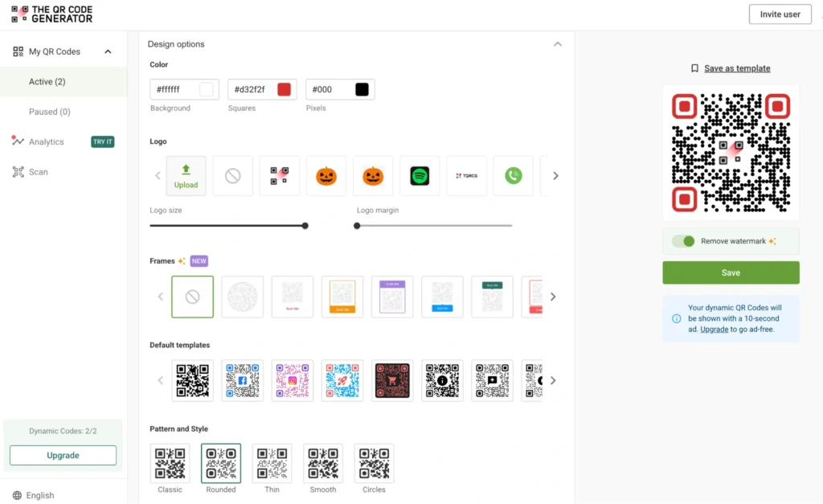Select the Thin pattern style
Image resolution: width=823 pixels, height=504 pixels.
click(x=272, y=464)
